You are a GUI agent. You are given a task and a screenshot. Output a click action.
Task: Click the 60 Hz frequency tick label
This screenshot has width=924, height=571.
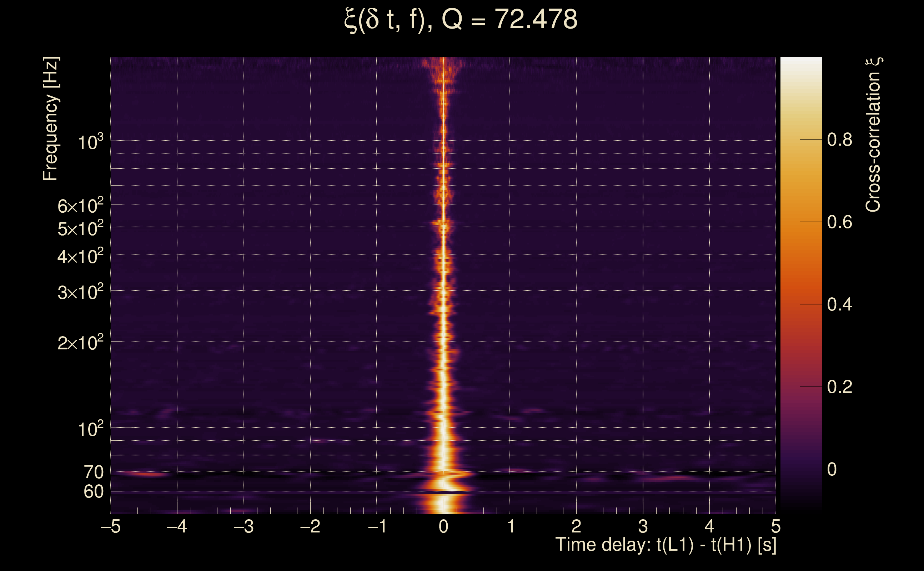click(93, 492)
